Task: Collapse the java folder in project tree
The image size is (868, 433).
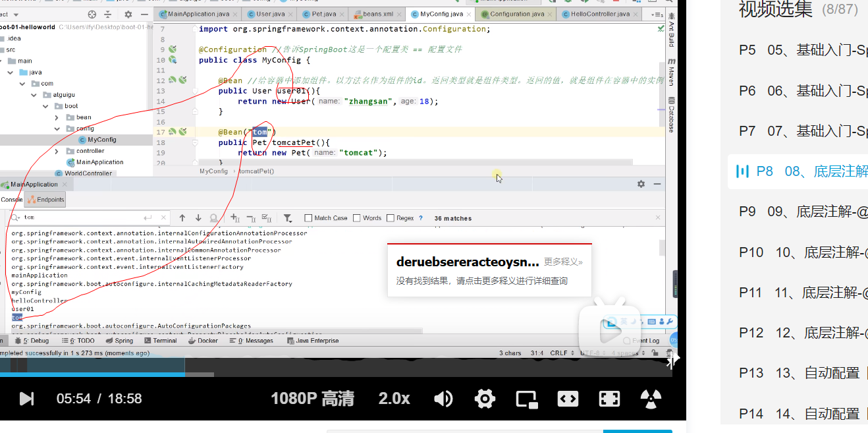Action: pyautogui.click(x=11, y=72)
